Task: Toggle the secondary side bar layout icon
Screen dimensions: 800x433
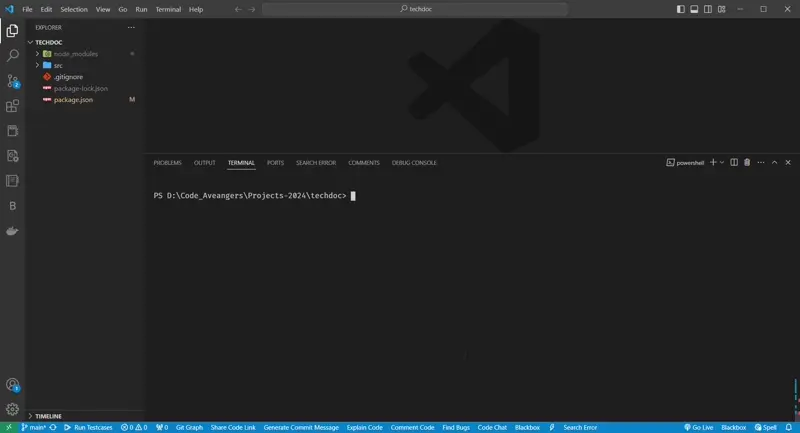Action: pyautogui.click(x=708, y=9)
